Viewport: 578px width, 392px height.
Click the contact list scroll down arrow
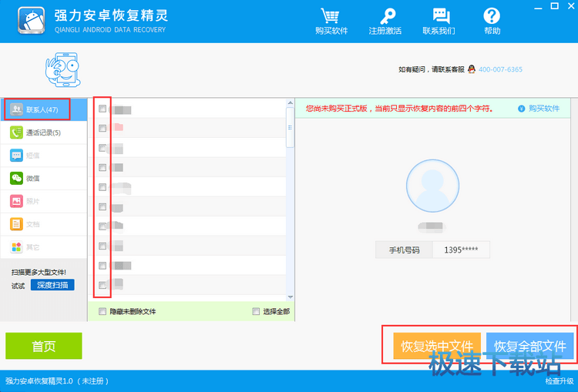(x=290, y=297)
